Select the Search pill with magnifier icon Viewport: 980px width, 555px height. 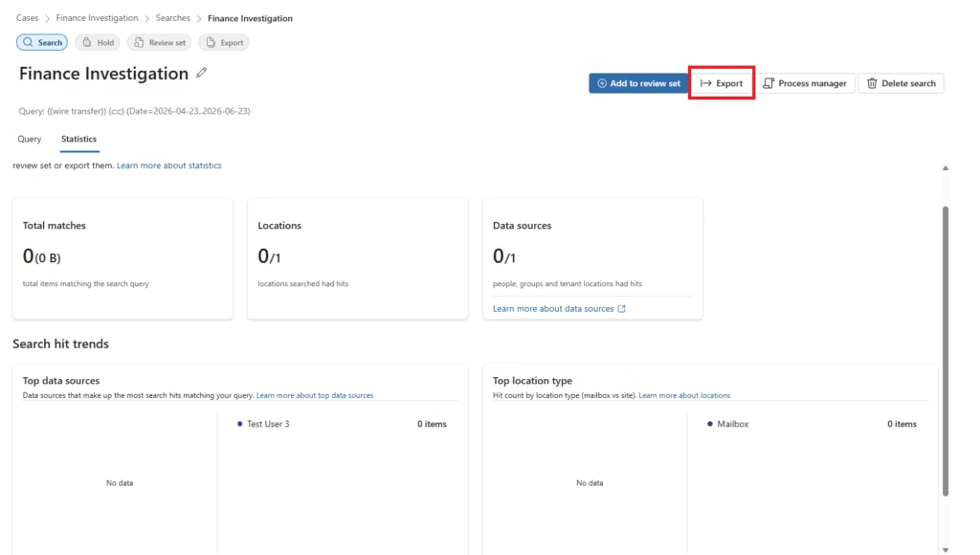(x=42, y=42)
